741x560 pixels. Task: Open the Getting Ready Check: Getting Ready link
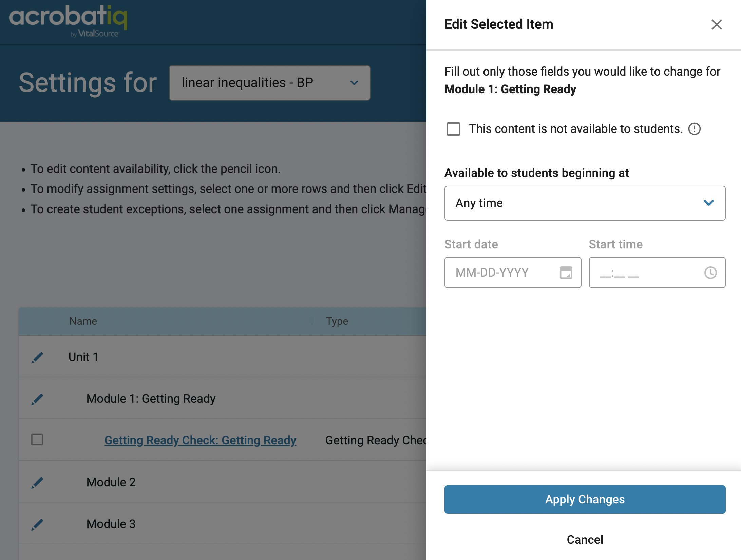coord(200,440)
